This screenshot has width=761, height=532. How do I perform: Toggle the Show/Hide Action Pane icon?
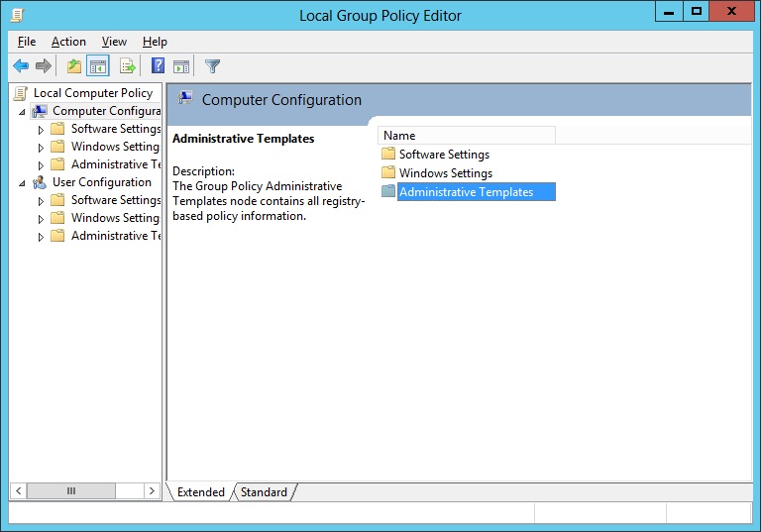pyautogui.click(x=181, y=66)
